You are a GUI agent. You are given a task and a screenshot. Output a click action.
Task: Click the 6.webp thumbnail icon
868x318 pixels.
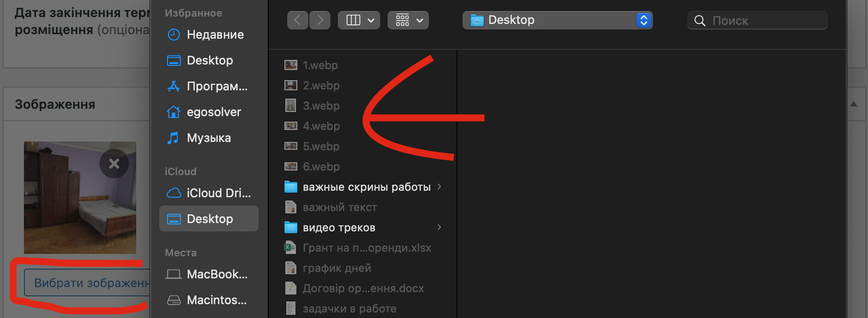pyautogui.click(x=290, y=166)
